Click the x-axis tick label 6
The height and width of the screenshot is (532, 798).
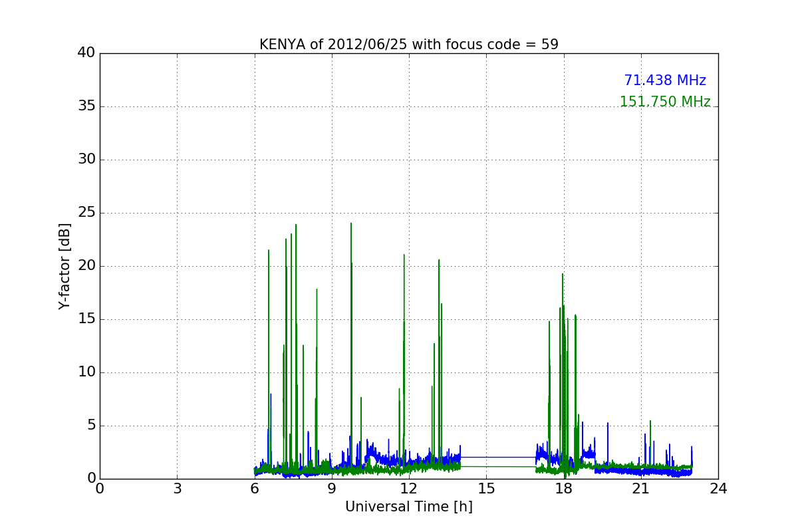click(x=255, y=489)
